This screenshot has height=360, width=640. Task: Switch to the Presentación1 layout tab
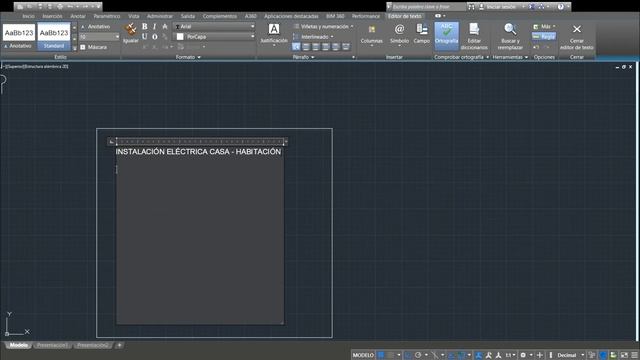52,345
